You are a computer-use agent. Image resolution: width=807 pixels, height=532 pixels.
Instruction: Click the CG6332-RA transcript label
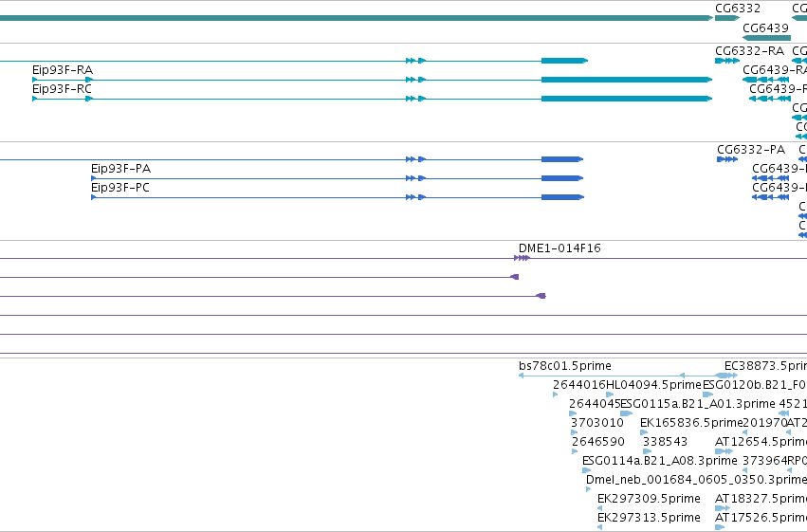(749, 51)
